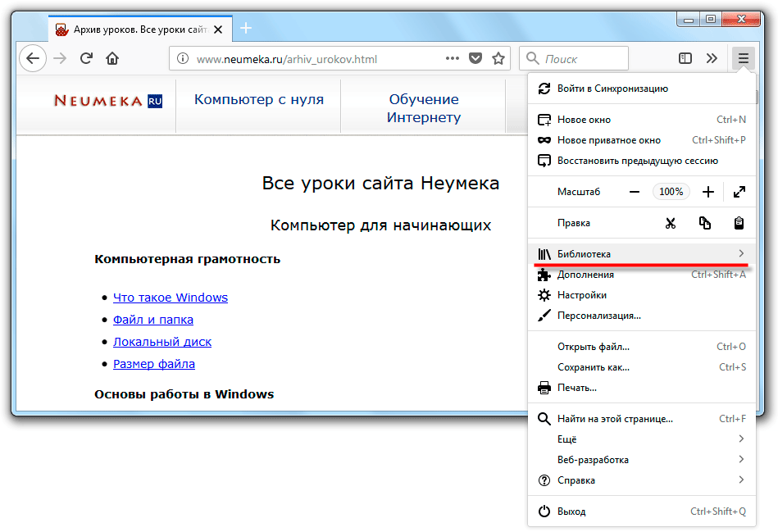Expand the Справка submenu
The height and width of the screenshot is (532, 778).
642,480
